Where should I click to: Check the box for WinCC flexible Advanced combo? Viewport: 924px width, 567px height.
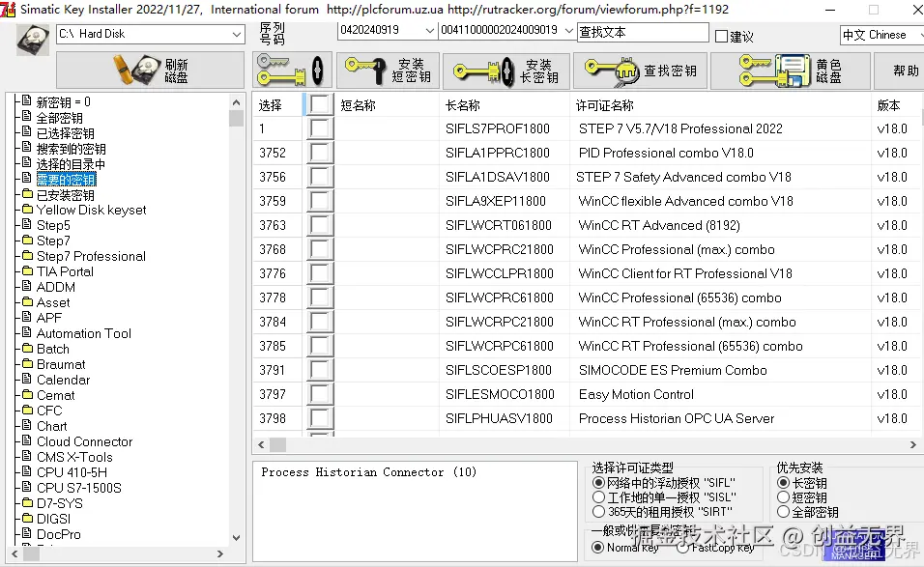click(319, 201)
